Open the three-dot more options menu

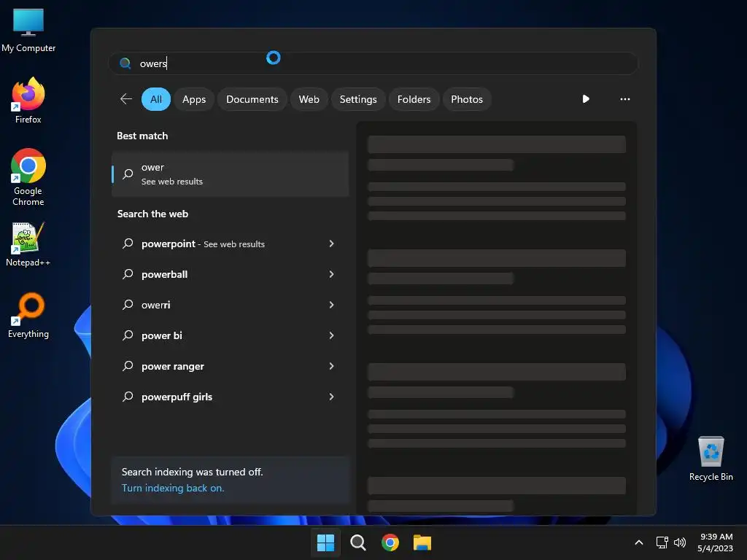click(625, 99)
